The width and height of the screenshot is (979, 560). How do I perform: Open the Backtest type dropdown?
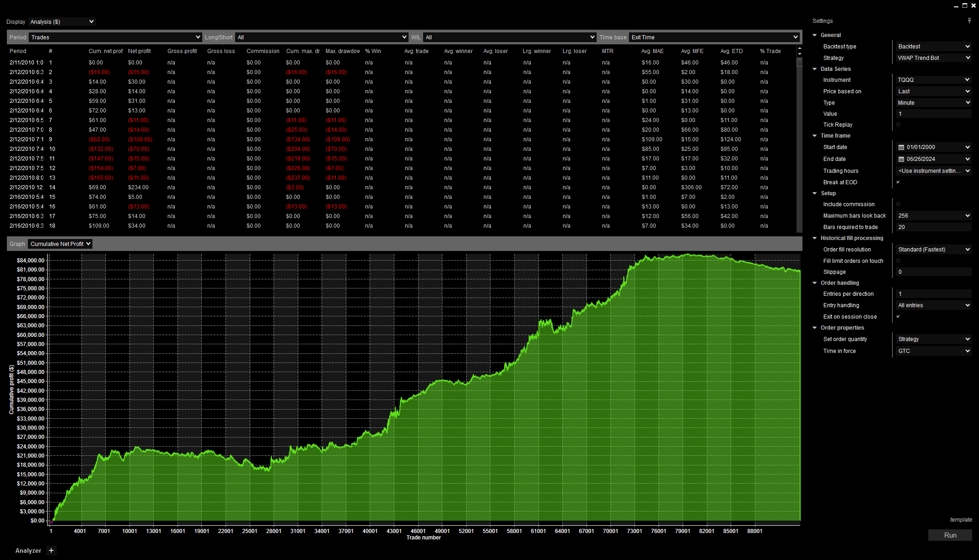click(934, 46)
